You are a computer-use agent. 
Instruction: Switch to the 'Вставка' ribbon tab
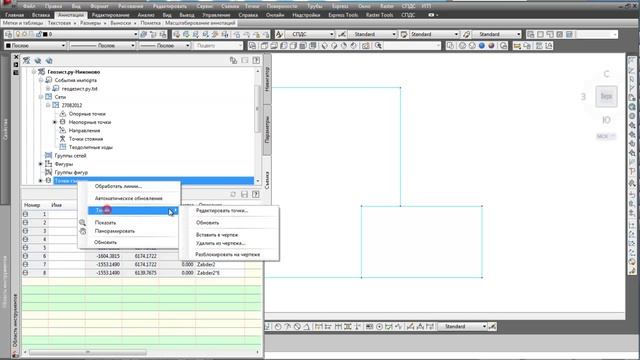coord(41,15)
